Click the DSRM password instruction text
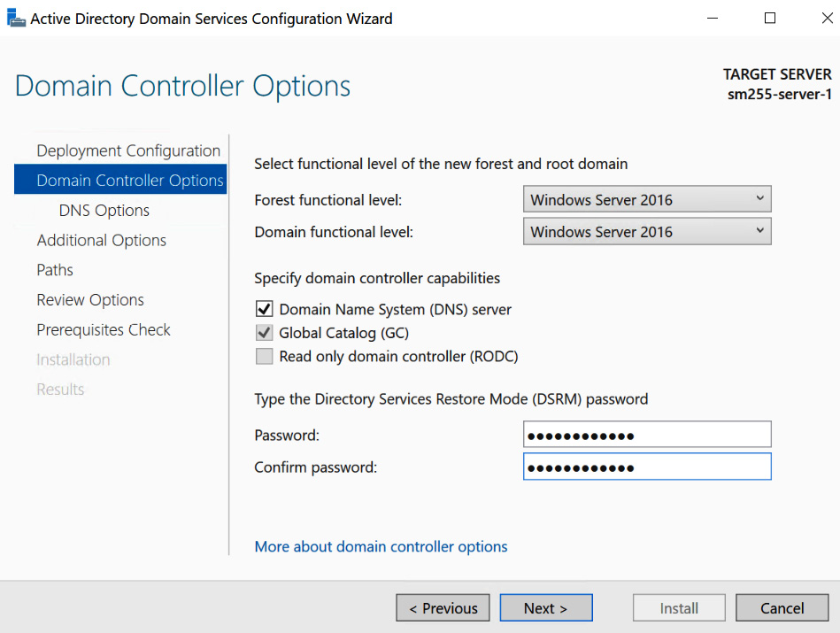Screen dimensions: 840x633 (x=451, y=399)
